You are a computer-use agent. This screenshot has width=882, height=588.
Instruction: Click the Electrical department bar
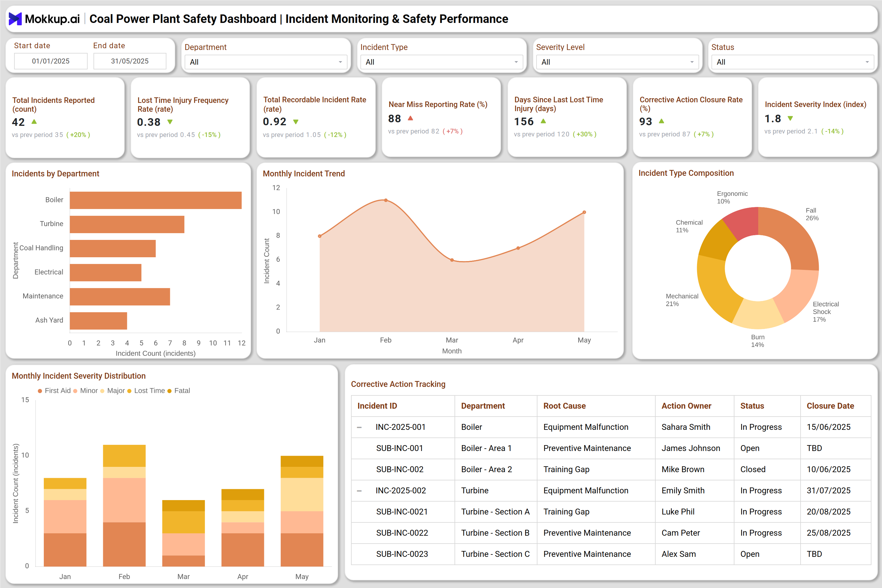[105, 273]
